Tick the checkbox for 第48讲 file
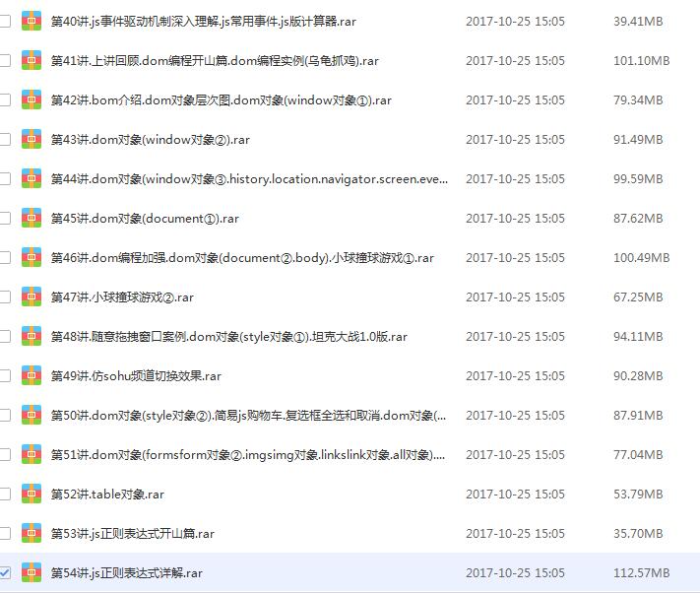Image resolution: width=700 pixels, height=594 pixels. point(5,336)
